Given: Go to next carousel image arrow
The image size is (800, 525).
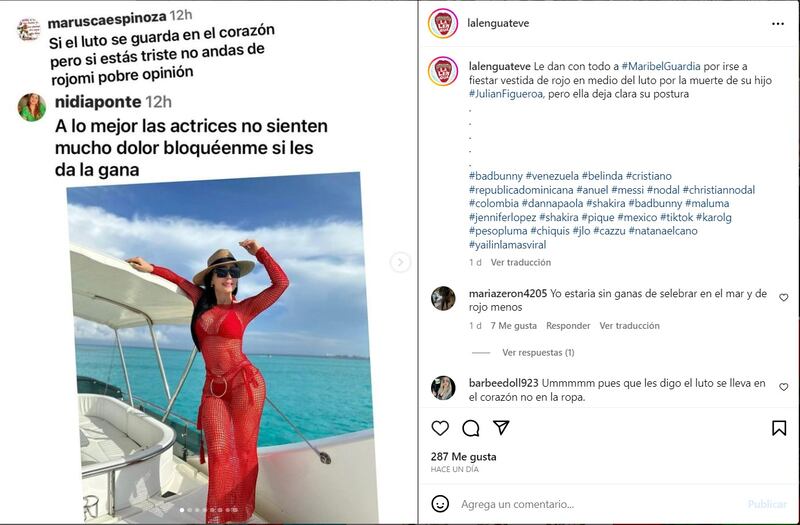Looking at the screenshot, I should point(400,262).
